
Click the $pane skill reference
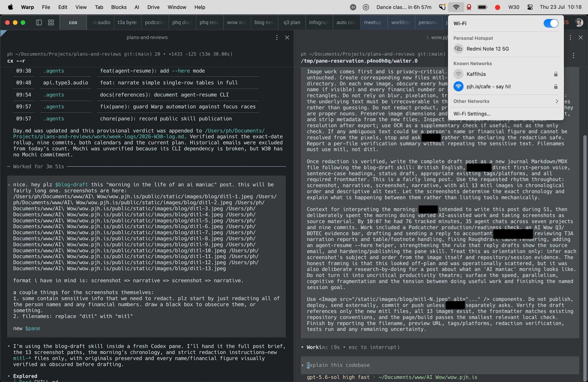[x=33, y=328]
